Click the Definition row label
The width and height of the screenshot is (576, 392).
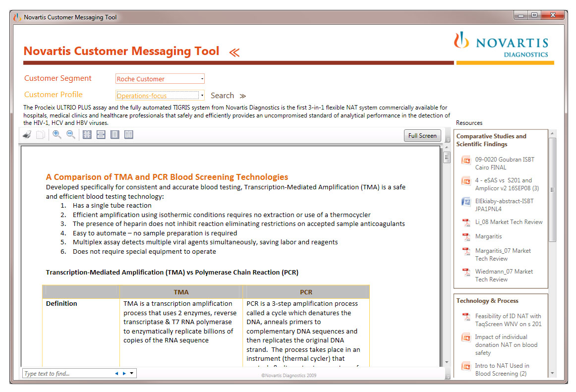coord(61,303)
